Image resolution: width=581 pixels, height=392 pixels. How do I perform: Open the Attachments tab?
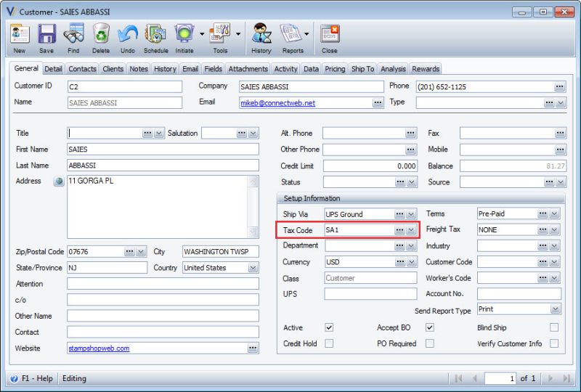click(x=248, y=69)
